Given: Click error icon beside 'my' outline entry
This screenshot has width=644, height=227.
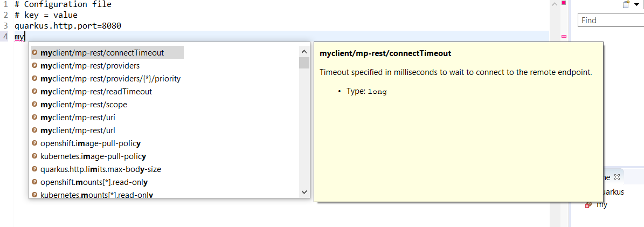Looking at the screenshot, I should (x=588, y=205).
